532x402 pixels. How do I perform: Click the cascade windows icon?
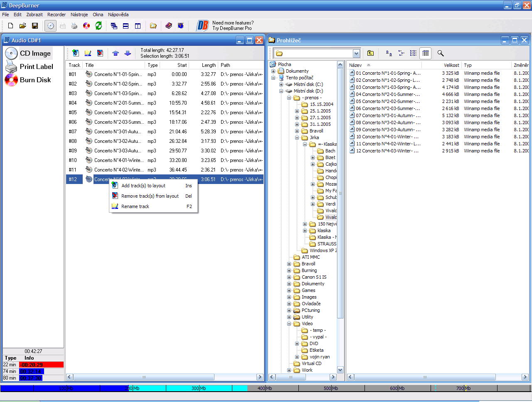coord(114,26)
